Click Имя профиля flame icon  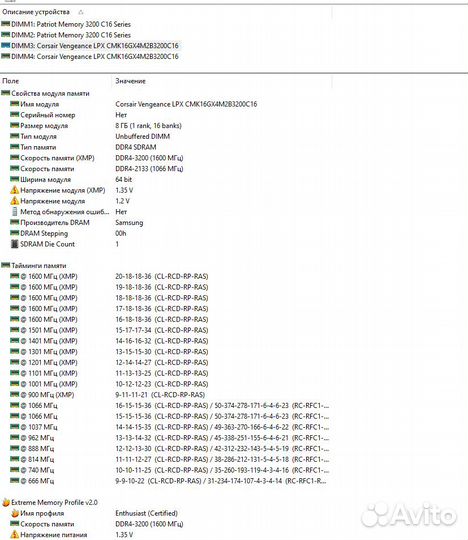[x=15, y=513]
